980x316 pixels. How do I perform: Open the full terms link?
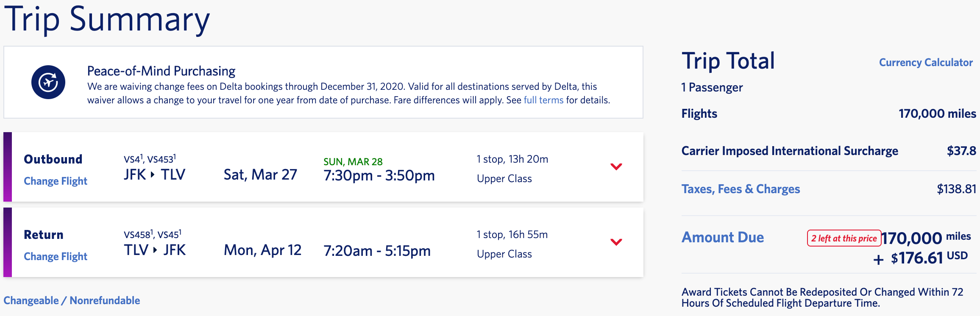[x=543, y=100]
